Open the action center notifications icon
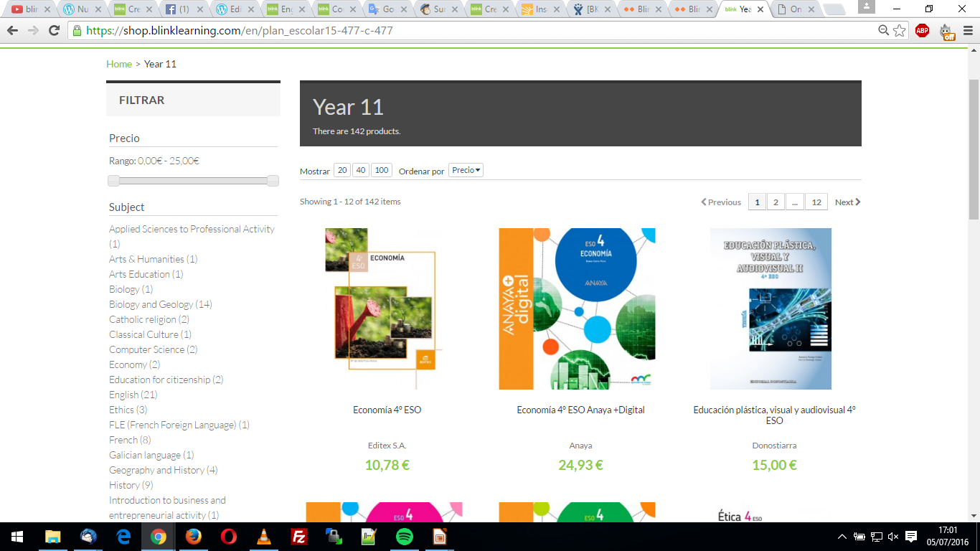 pyautogui.click(x=911, y=537)
